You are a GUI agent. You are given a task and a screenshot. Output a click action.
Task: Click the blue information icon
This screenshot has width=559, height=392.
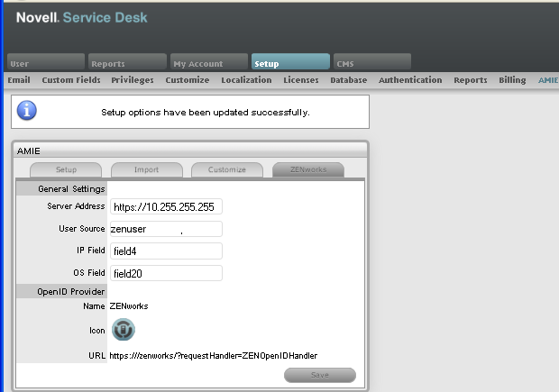coord(27,111)
